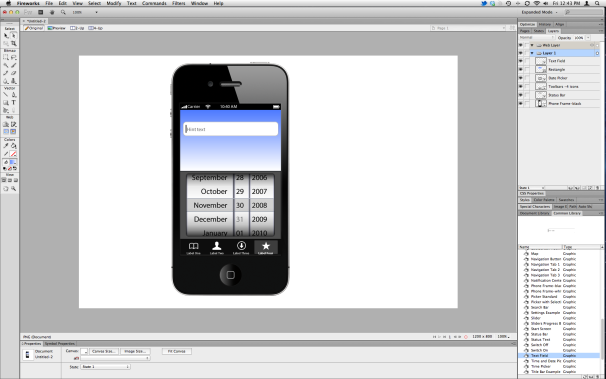Select the Eyedropper tool
This screenshot has height=379, width=606.
(x=6, y=146)
